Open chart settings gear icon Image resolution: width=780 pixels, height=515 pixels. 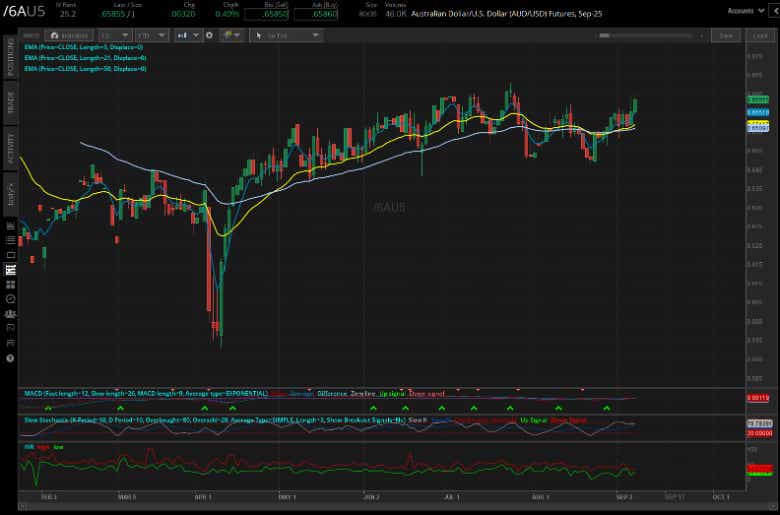[x=209, y=35]
